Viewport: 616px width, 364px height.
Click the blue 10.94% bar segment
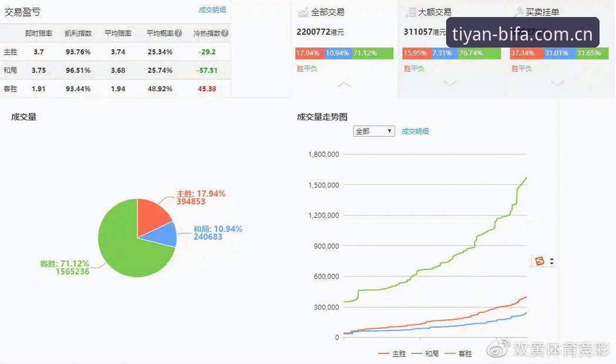tap(338, 53)
